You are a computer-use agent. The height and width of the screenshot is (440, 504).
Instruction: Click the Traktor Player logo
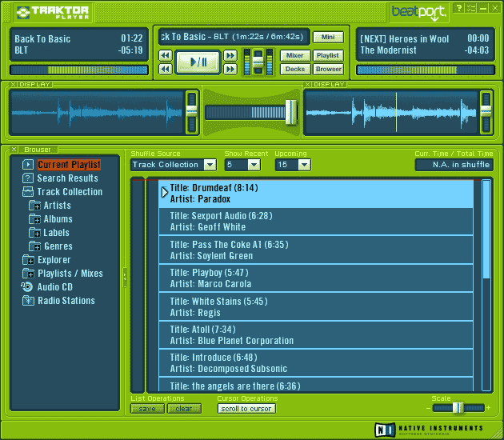[x=53, y=13]
